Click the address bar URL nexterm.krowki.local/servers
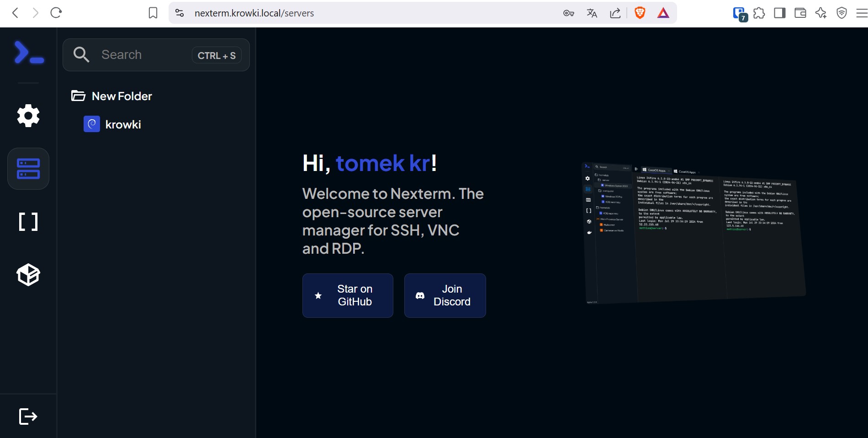Image resolution: width=868 pixels, height=438 pixels. (x=254, y=13)
